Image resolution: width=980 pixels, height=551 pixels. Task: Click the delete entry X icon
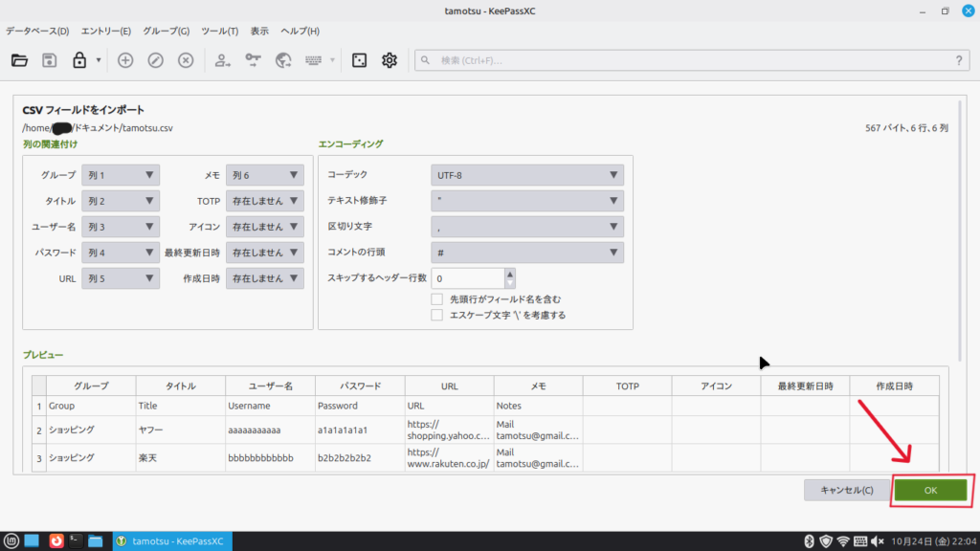(186, 60)
